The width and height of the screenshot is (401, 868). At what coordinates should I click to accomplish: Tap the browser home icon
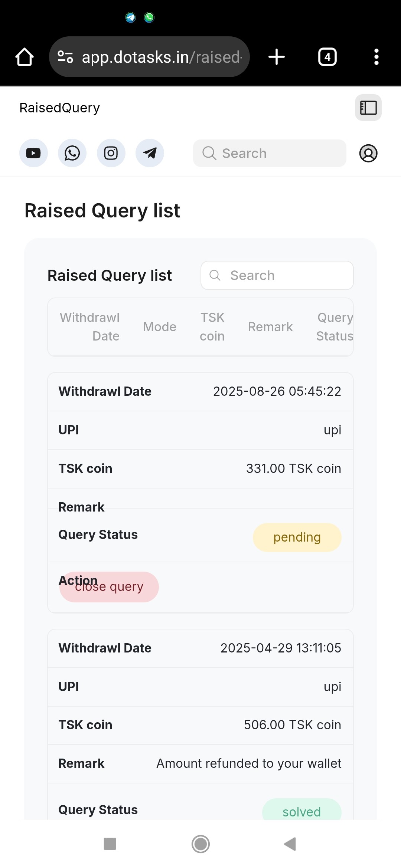[25, 57]
